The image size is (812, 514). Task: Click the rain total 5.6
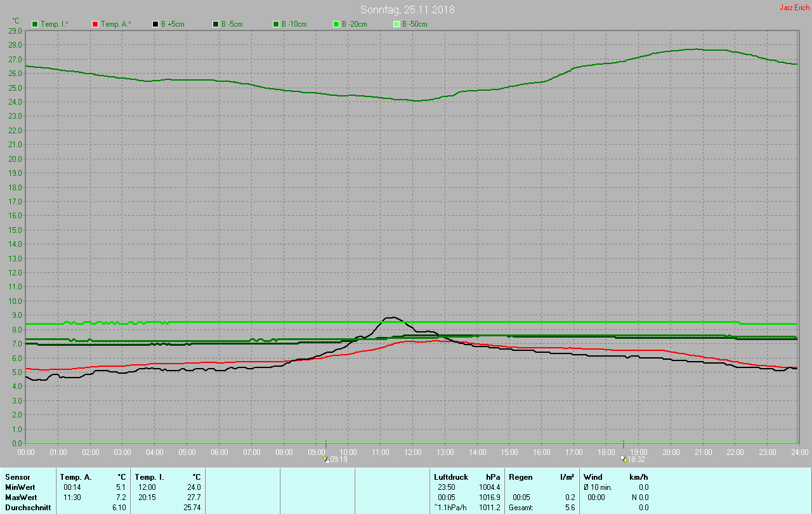coord(570,508)
